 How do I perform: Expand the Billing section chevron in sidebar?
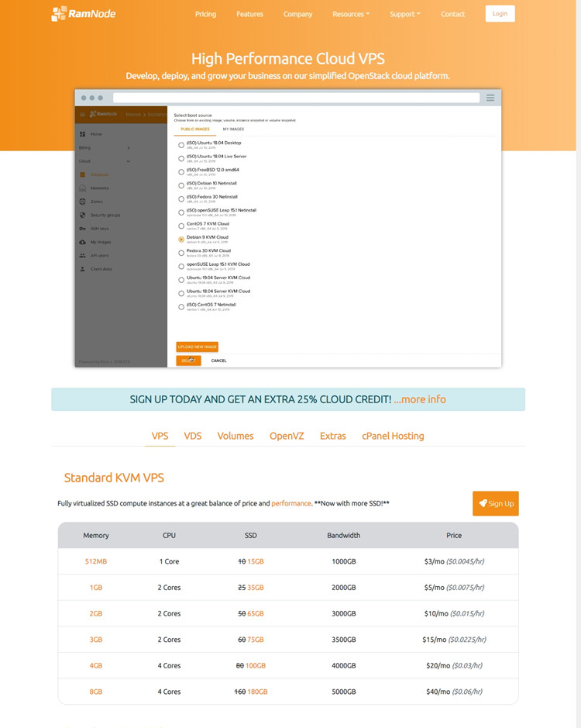129,147
